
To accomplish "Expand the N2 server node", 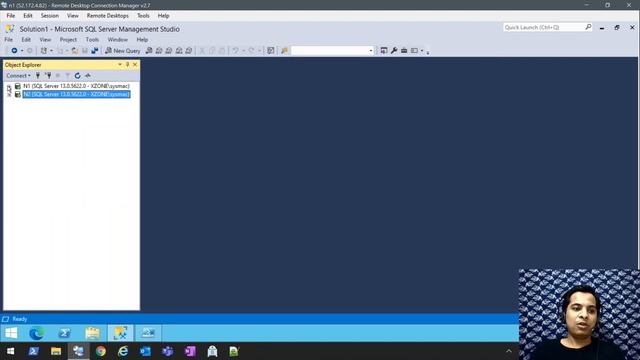I will tap(9, 94).
